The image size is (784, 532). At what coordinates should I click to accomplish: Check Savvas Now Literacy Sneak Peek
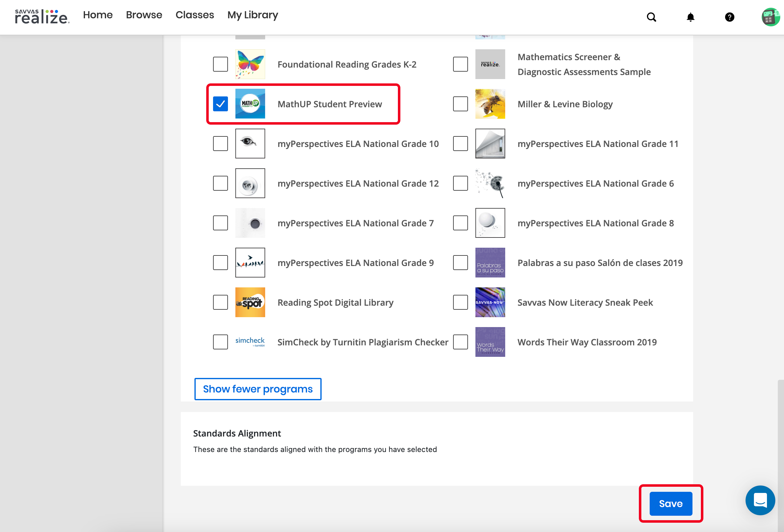click(461, 302)
